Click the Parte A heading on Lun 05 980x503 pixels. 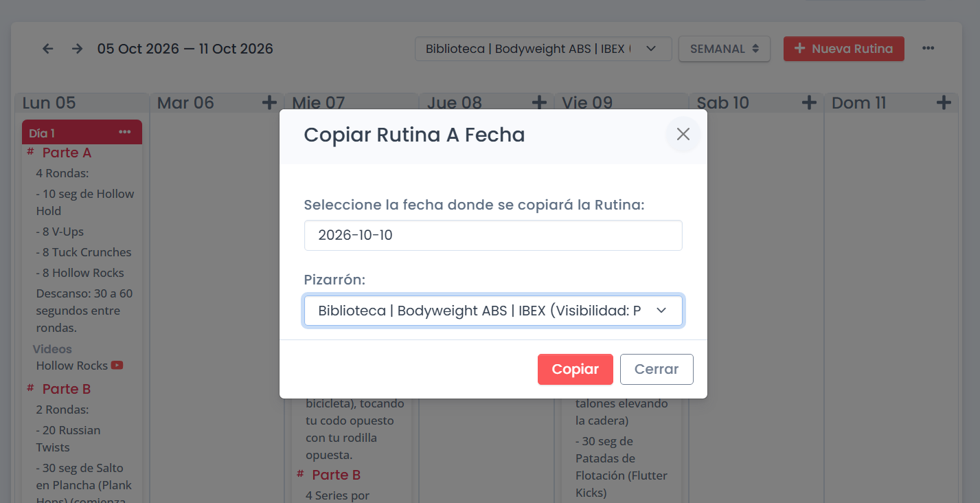[67, 153]
